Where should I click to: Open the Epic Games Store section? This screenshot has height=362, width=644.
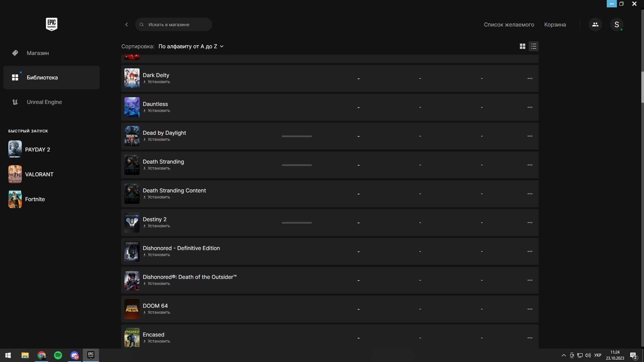[x=38, y=53]
